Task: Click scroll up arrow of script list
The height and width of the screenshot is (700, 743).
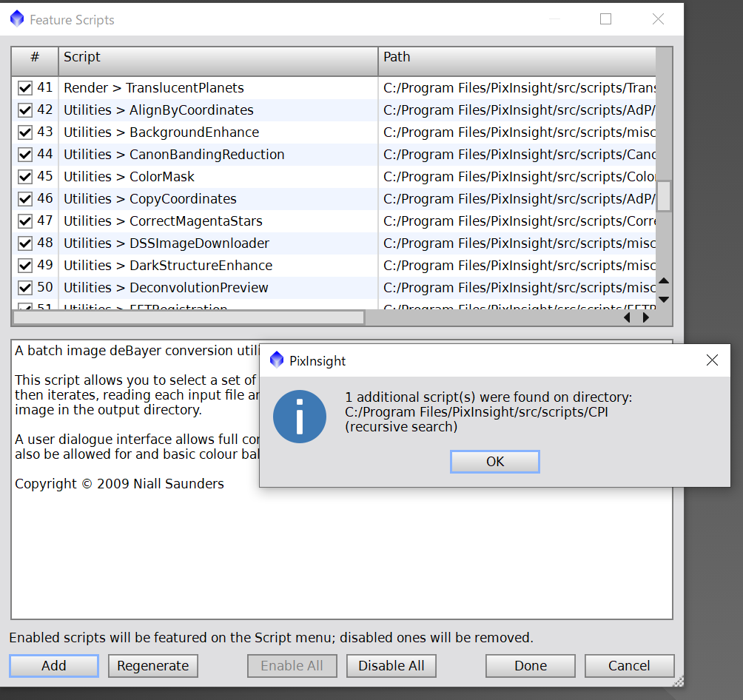Action: [664, 280]
